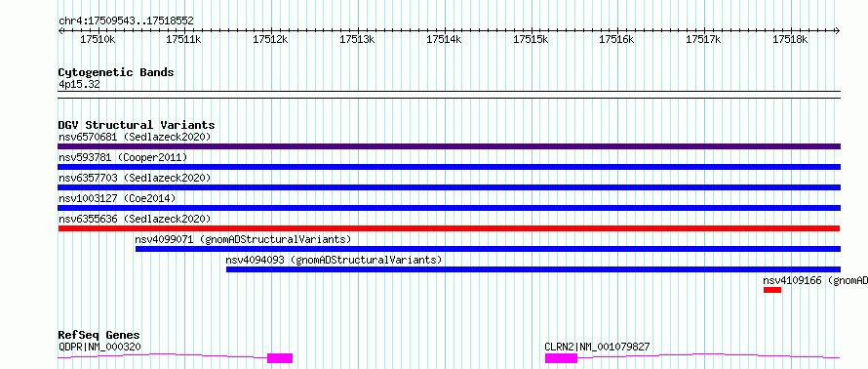Click the chr4:17509543..17518552 coordinate label
This screenshot has height=369, width=868.
126,21
